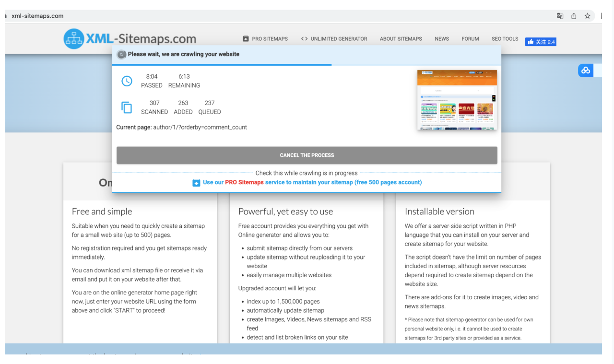Click the XML-Sitemaps.com site title

click(x=141, y=39)
